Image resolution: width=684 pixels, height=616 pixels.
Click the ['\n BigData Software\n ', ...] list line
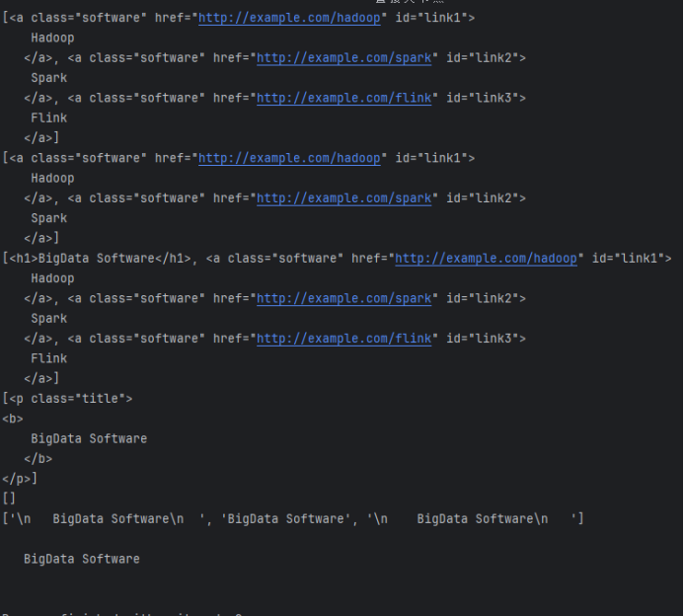pyautogui.click(x=293, y=518)
